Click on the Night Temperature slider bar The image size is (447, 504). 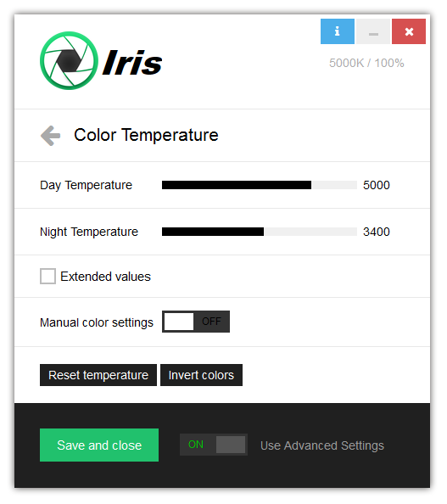[x=260, y=232]
